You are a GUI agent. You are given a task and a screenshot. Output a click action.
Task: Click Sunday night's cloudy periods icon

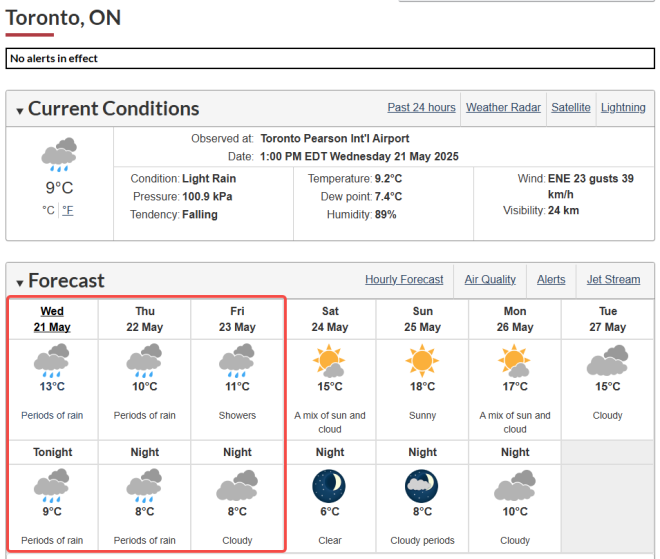422,486
